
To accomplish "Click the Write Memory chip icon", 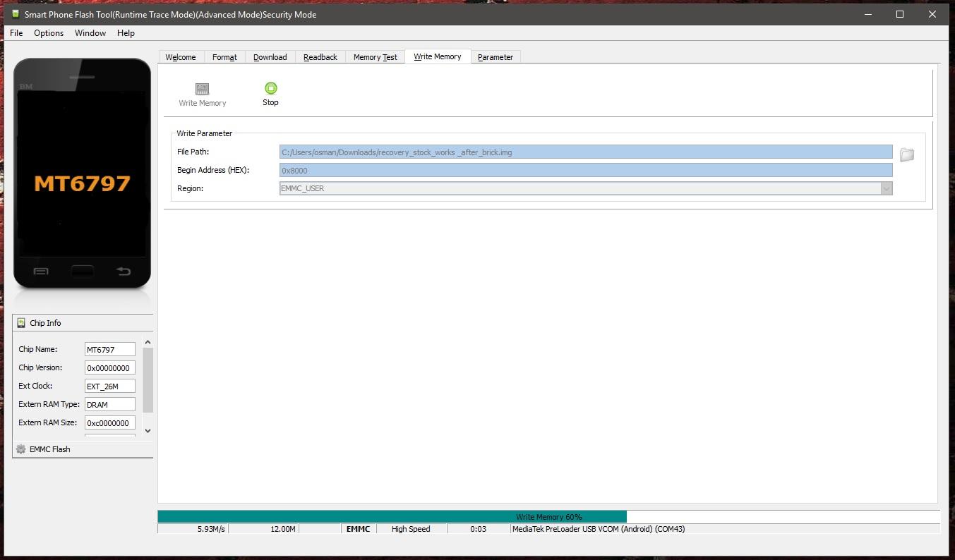I will point(203,89).
